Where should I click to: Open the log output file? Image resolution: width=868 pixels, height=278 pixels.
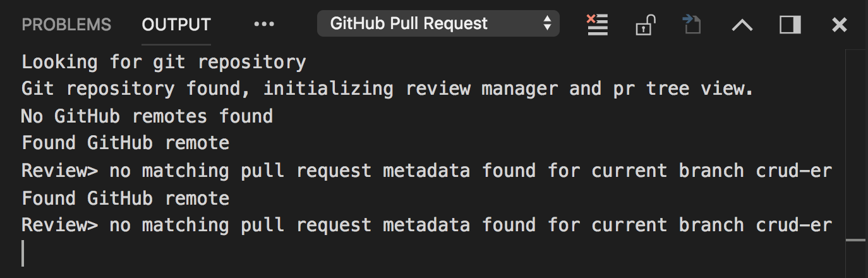tap(692, 25)
